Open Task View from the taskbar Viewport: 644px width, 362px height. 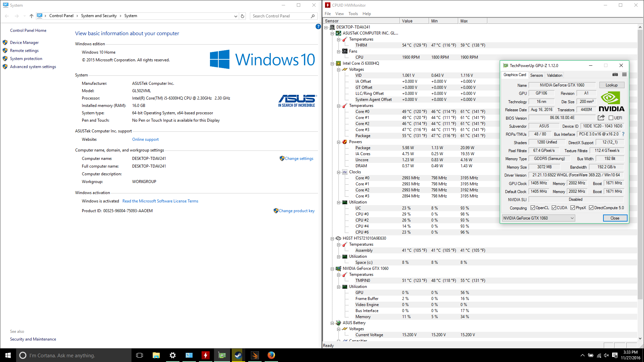tap(140, 355)
